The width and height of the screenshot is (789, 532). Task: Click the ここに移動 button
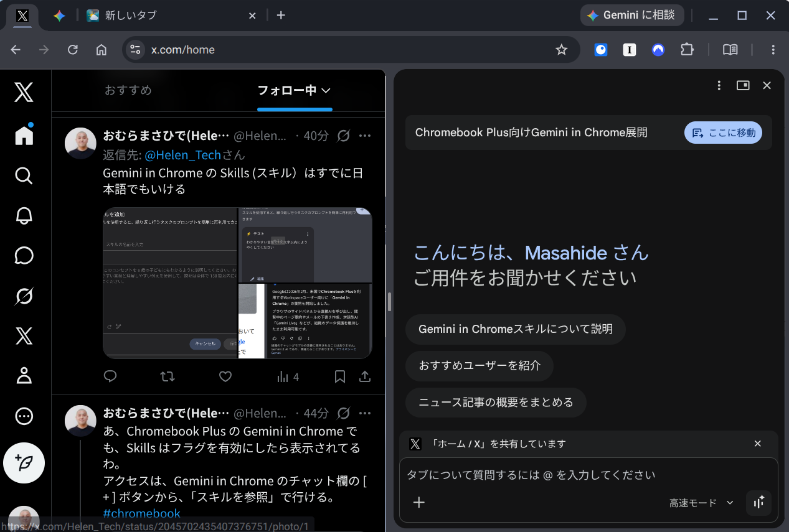tap(723, 133)
